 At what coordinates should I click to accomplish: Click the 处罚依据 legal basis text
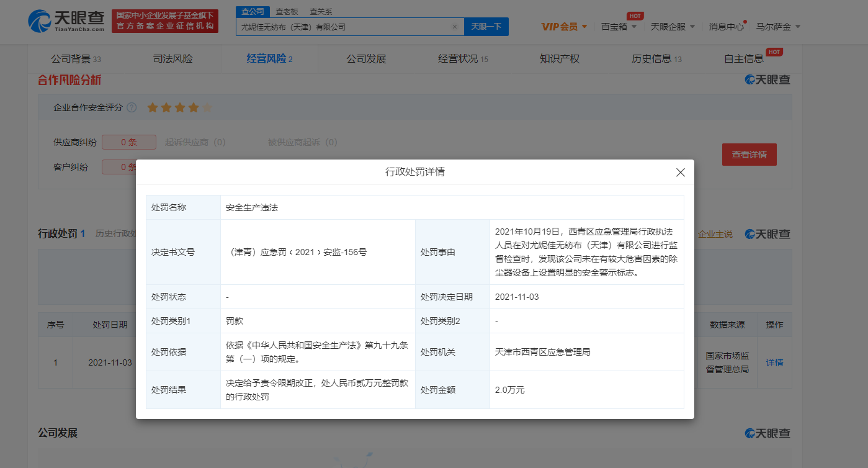[x=317, y=352]
